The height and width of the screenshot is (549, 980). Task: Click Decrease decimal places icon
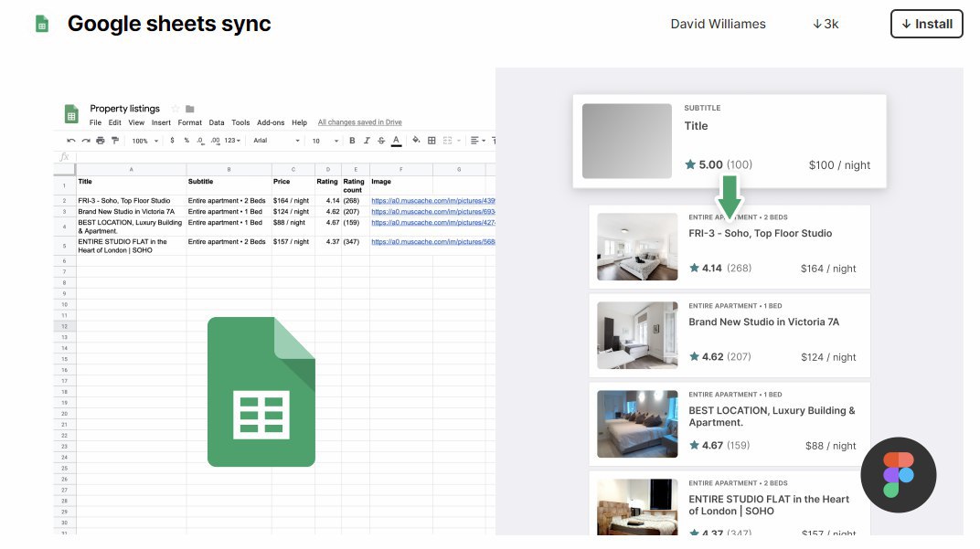click(200, 141)
